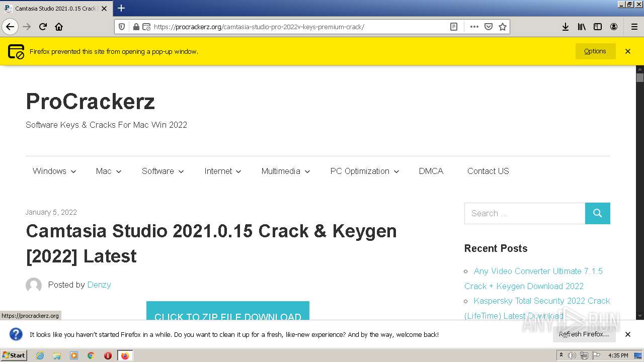Click the January 5, 2022 date

pyautogui.click(x=51, y=212)
